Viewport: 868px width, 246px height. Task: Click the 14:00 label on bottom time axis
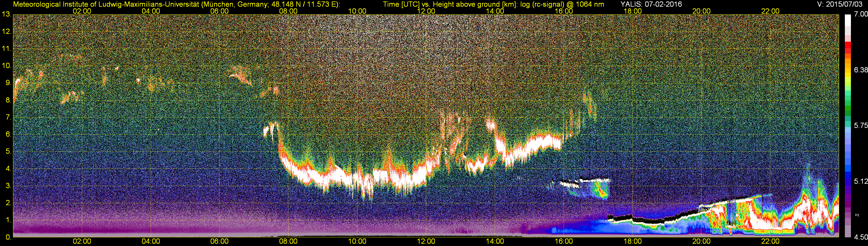coord(495,241)
